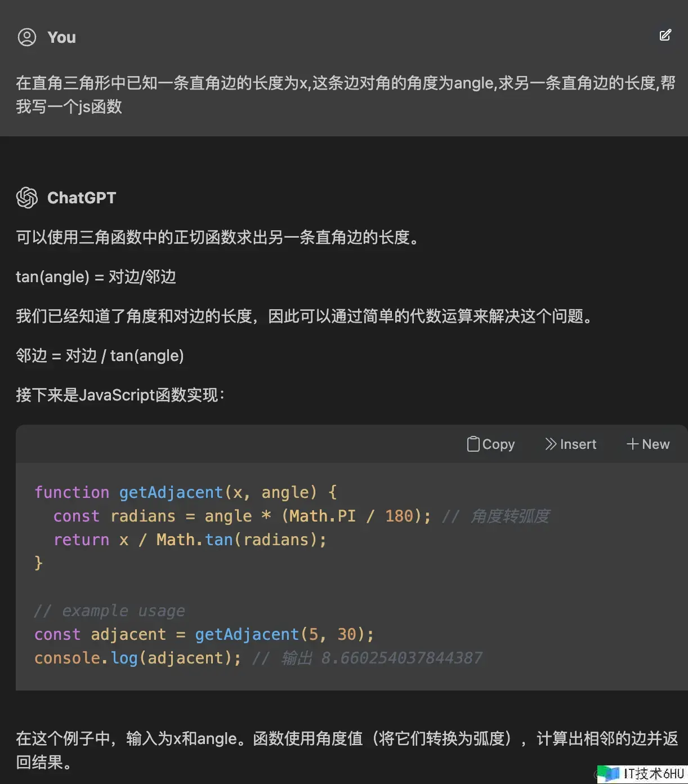Click the "邻边 = 对边 / tan(angle)" line
This screenshot has height=784, width=688.
click(x=100, y=355)
